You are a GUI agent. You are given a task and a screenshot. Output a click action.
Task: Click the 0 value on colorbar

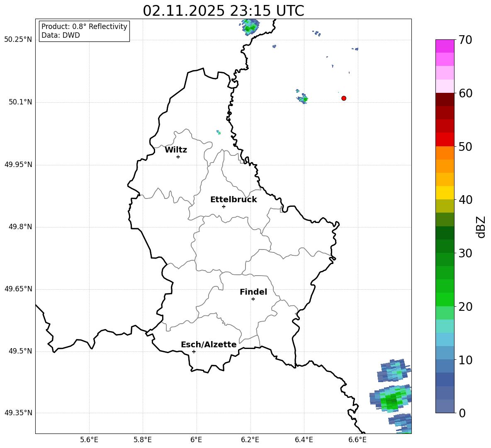pos(462,413)
